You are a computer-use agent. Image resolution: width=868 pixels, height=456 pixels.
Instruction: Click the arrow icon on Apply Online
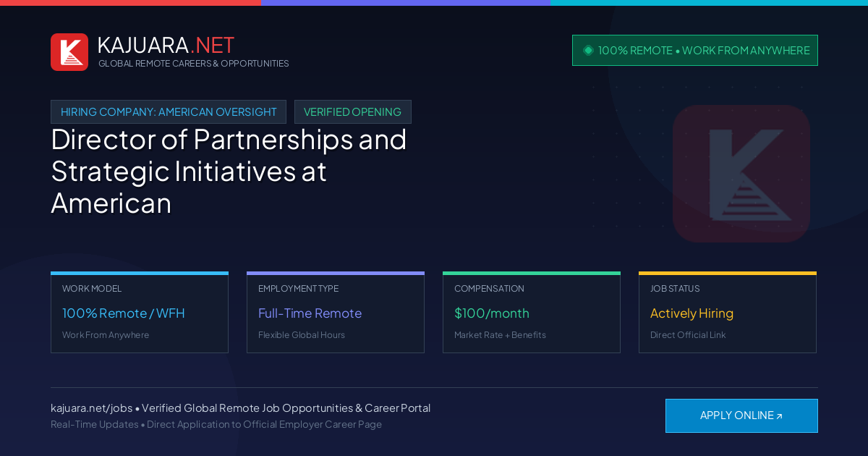[x=780, y=416]
